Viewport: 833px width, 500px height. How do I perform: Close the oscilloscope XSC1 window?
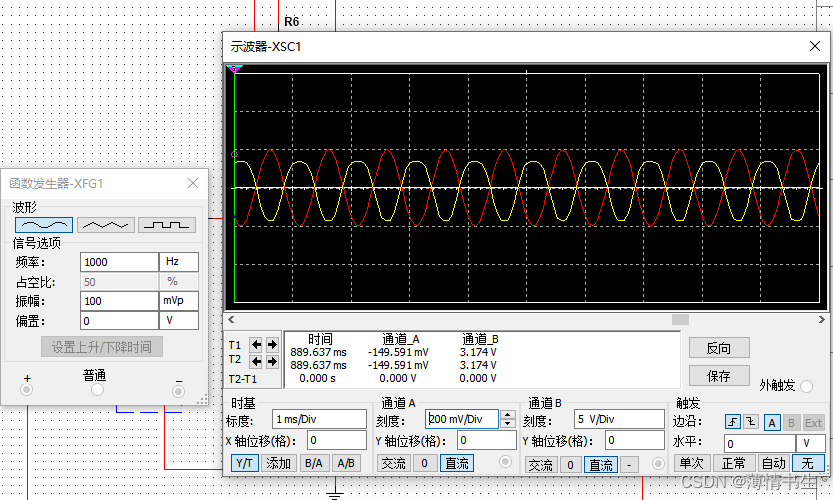(815, 46)
